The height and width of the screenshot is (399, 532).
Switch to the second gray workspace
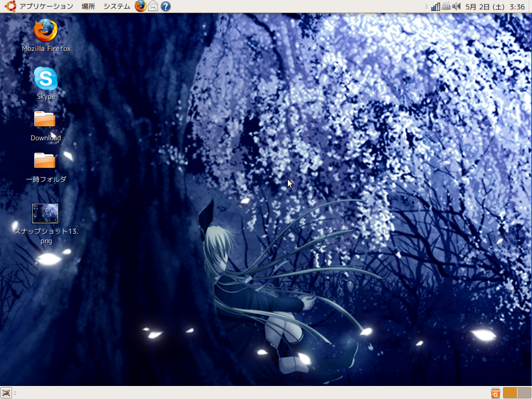(524, 393)
